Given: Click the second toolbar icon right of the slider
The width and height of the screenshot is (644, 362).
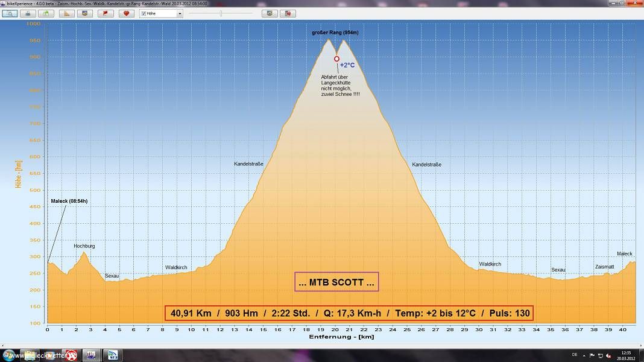Looking at the screenshot, I should [288, 13].
